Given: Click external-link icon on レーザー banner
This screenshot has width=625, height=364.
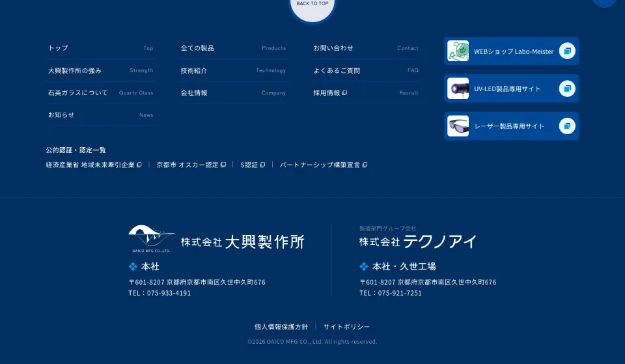Looking at the screenshot, I should pos(567,126).
